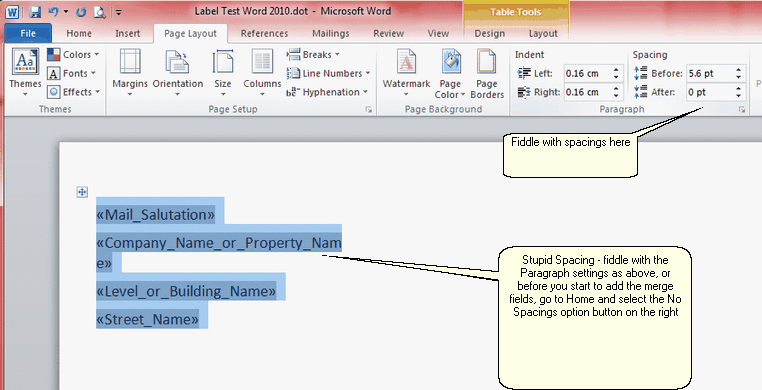Open the Margins menu
The height and width of the screenshot is (390, 762).
[x=130, y=72]
